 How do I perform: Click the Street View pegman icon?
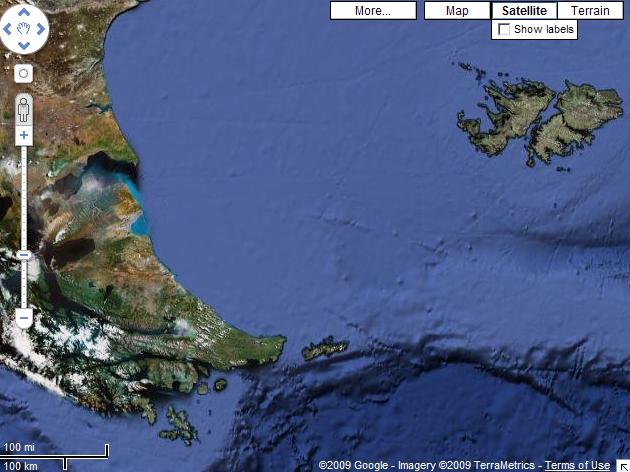click(24, 108)
